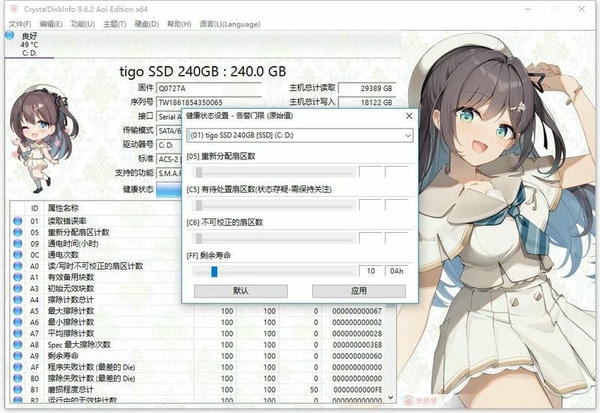Open the 功能(U) menu
Viewport: 600px width, 413px height.
point(83,24)
